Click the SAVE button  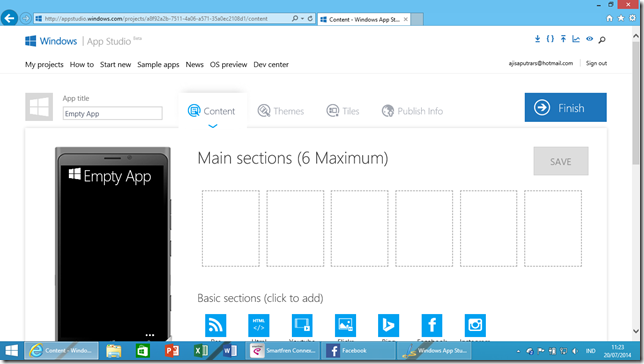click(x=561, y=161)
